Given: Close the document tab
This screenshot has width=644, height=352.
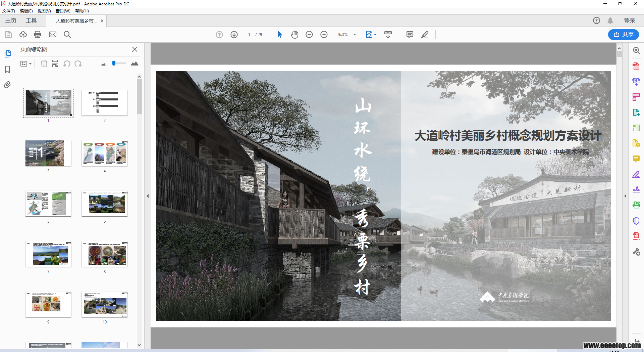Looking at the screenshot, I should (x=102, y=21).
